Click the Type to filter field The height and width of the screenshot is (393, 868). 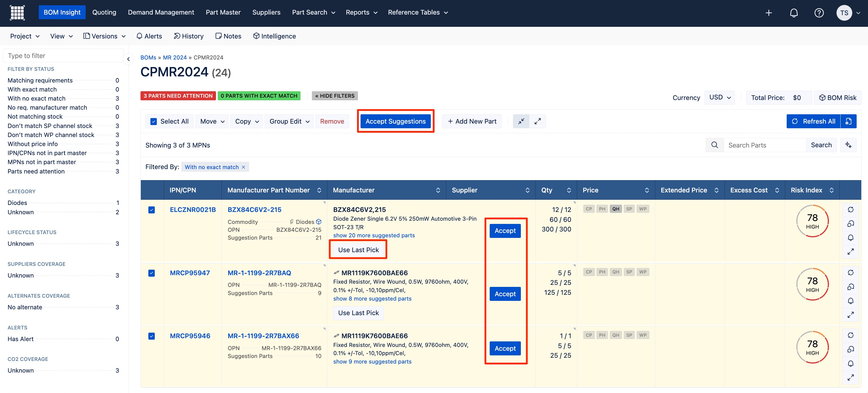click(x=63, y=56)
